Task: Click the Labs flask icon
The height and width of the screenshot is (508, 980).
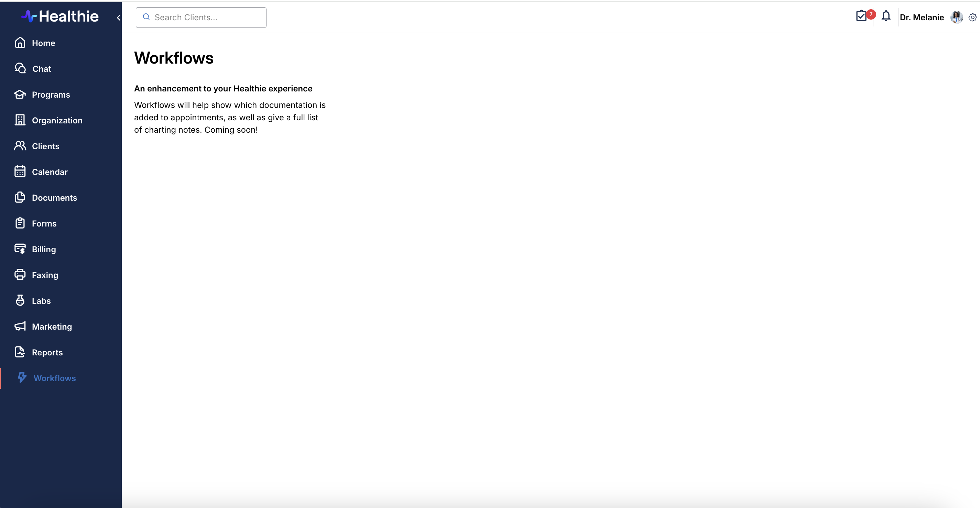Action: coord(20,300)
